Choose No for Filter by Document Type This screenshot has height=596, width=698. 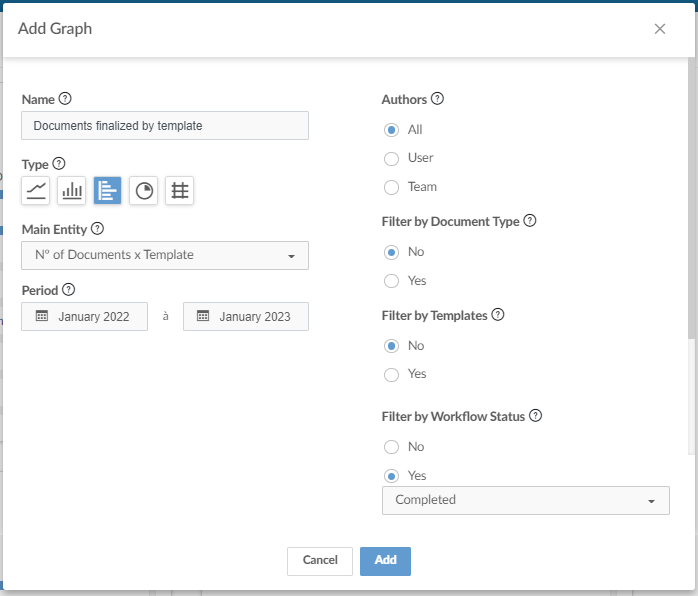tap(391, 252)
